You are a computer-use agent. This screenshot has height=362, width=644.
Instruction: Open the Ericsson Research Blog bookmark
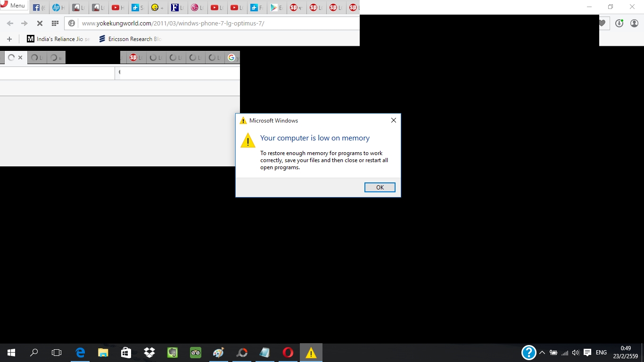tap(131, 39)
